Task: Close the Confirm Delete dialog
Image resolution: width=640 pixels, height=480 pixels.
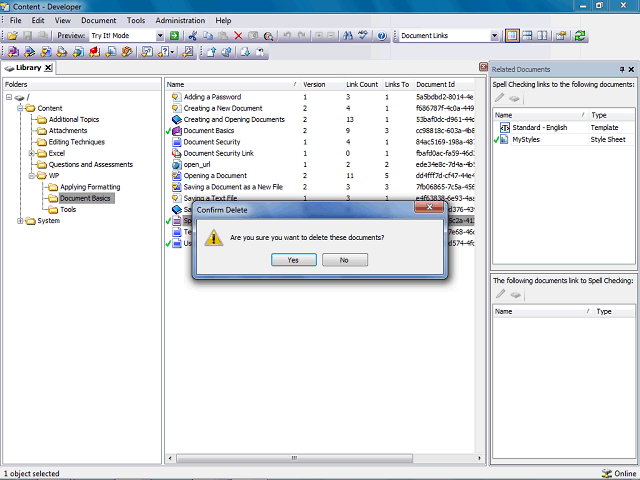Action: pyautogui.click(x=429, y=207)
